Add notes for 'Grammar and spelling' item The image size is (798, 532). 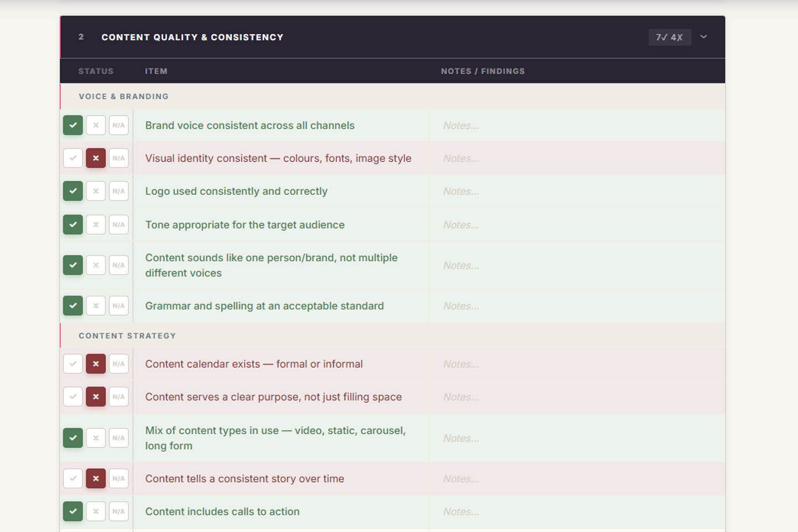coord(577,306)
